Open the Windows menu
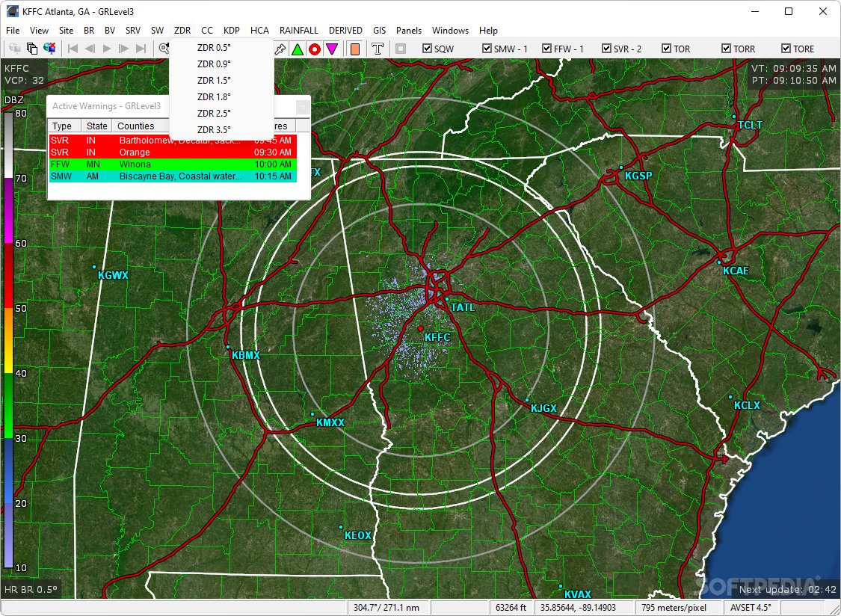Screen dimensions: 841x616 point(451,31)
